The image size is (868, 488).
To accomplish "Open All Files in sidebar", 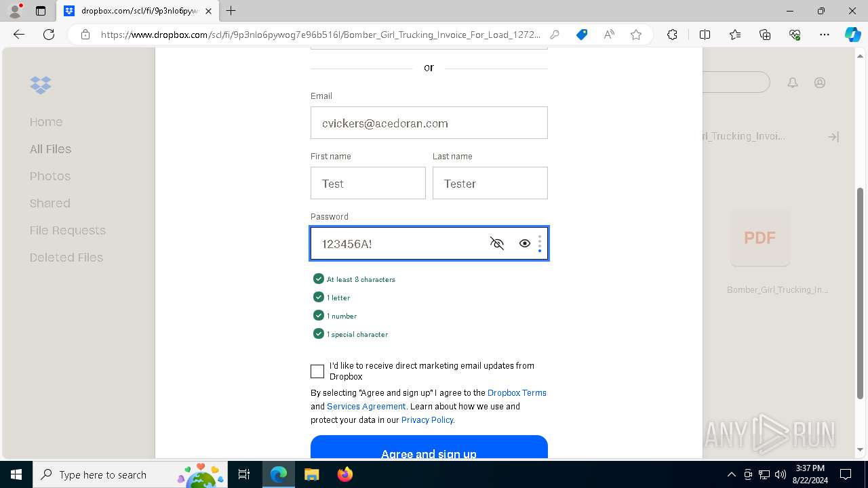I will tap(50, 149).
